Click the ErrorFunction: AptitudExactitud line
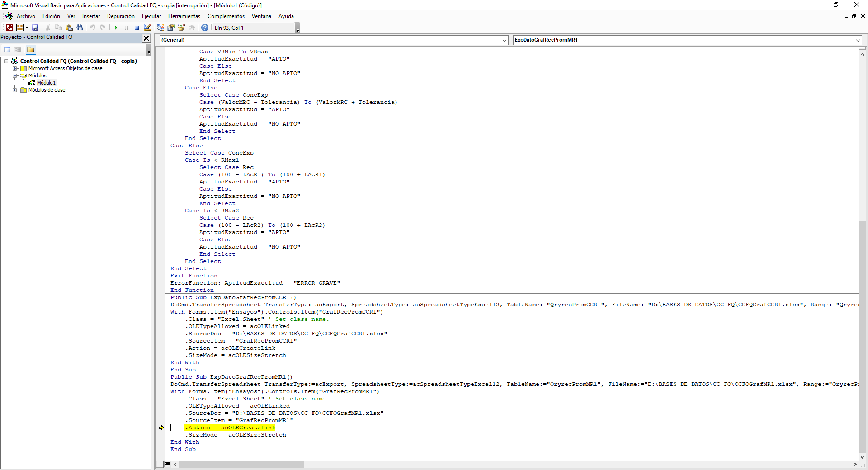 pos(255,283)
